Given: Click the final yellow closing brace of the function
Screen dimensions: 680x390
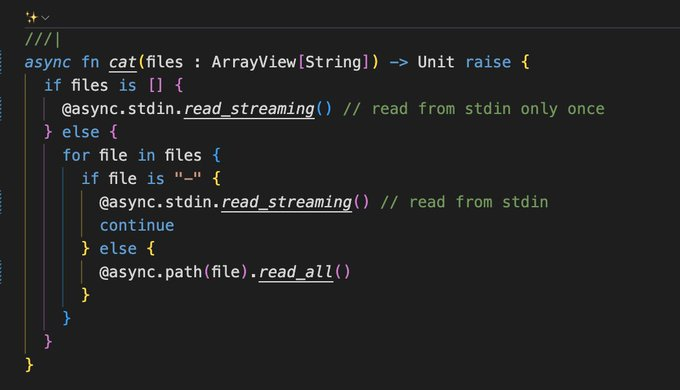Looking at the screenshot, I should 29,365.
